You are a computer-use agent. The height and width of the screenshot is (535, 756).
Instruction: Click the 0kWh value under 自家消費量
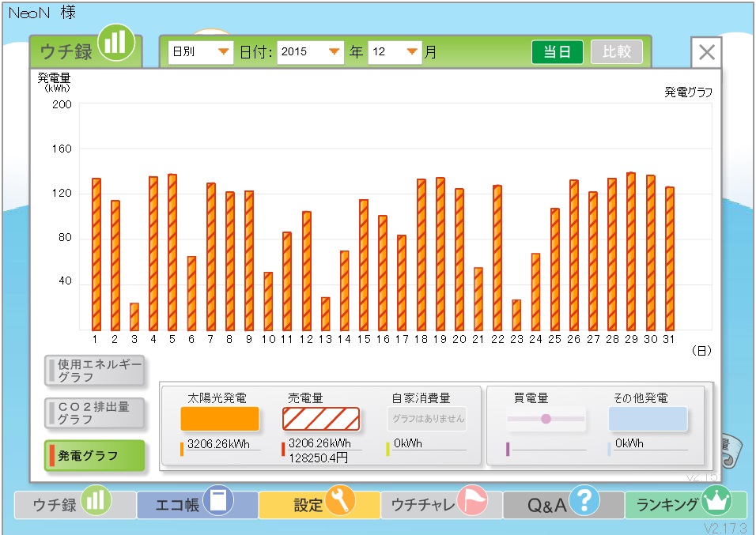[408, 443]
